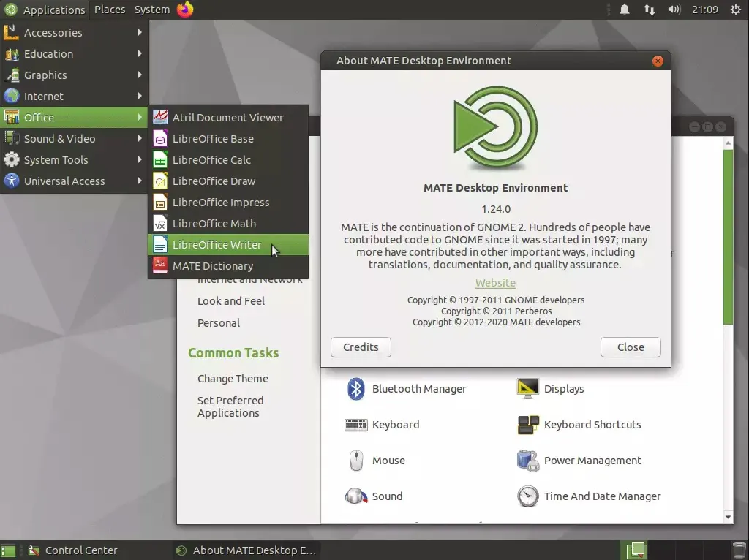Open Power Management in Control Center
Image resolution: width=749 pixels, height=560 pixels.
tap(579, 461)
